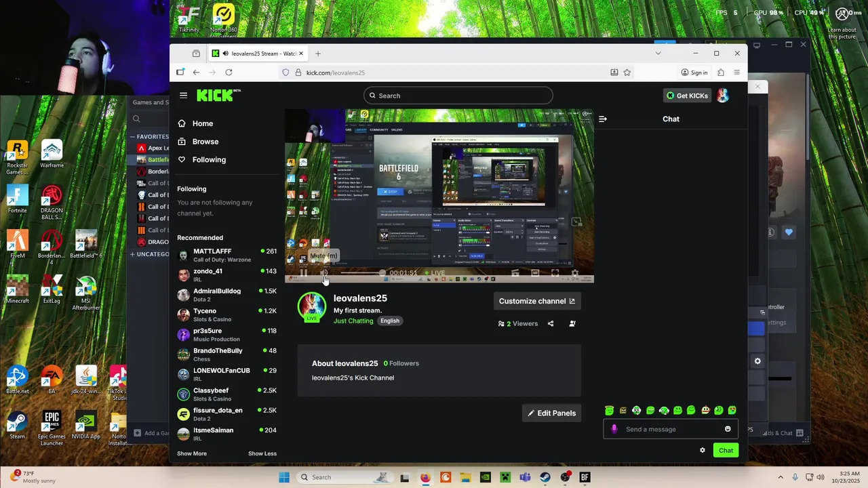Open Steam from the taskbar
Screen dimensions: 868x488
[545, 477]
